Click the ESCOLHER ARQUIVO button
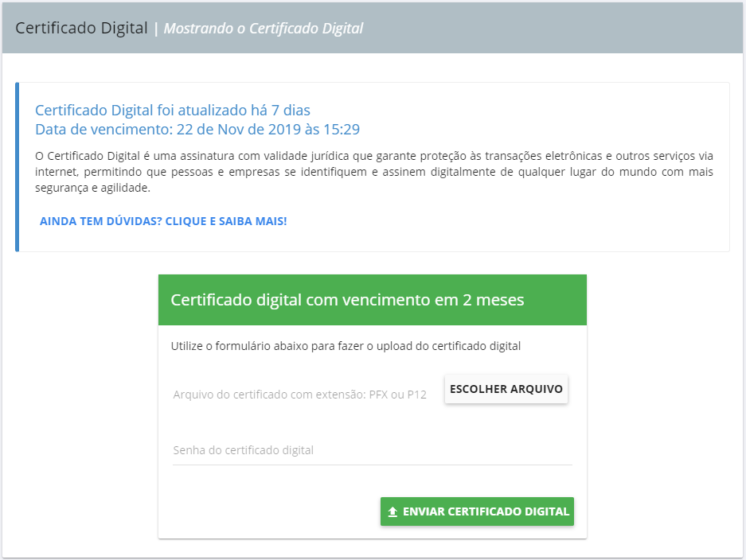The width and height of the screenshot is (746, 560). tap(506, 388)
